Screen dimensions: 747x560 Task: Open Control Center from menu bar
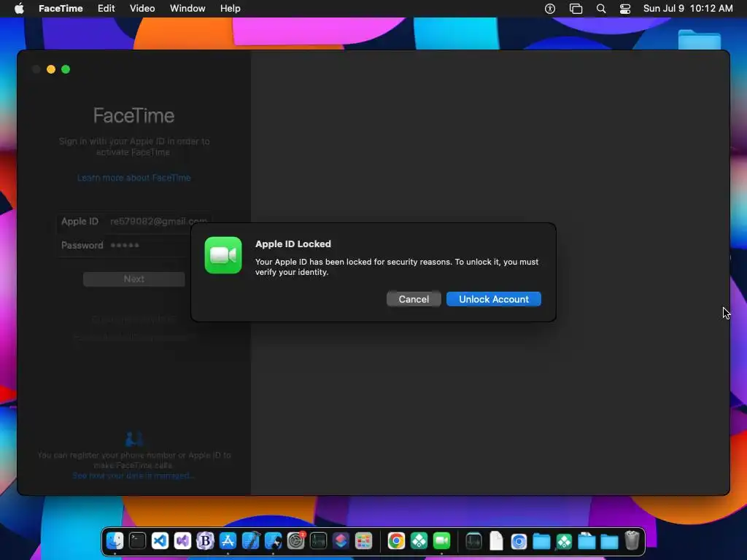click(625, 9)
